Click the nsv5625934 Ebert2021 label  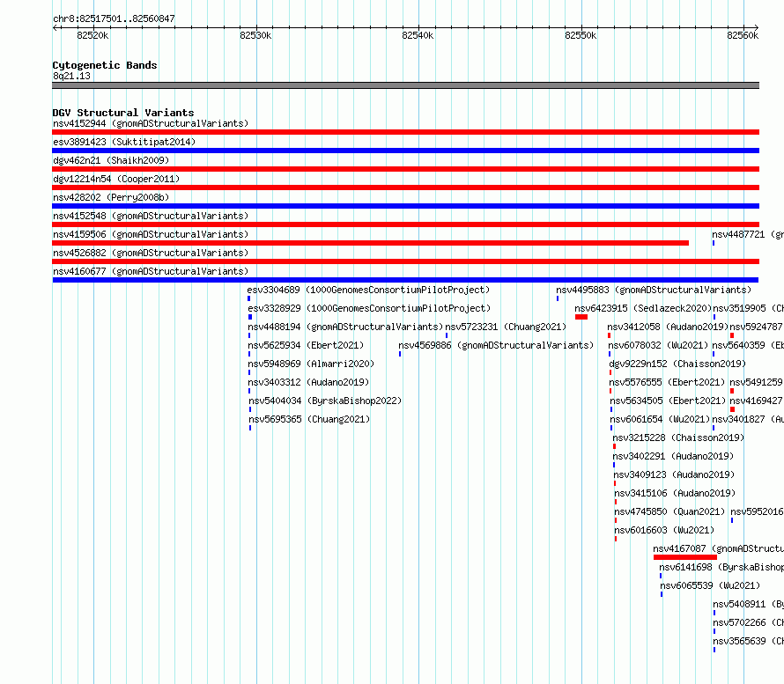[x=306, y=345]
